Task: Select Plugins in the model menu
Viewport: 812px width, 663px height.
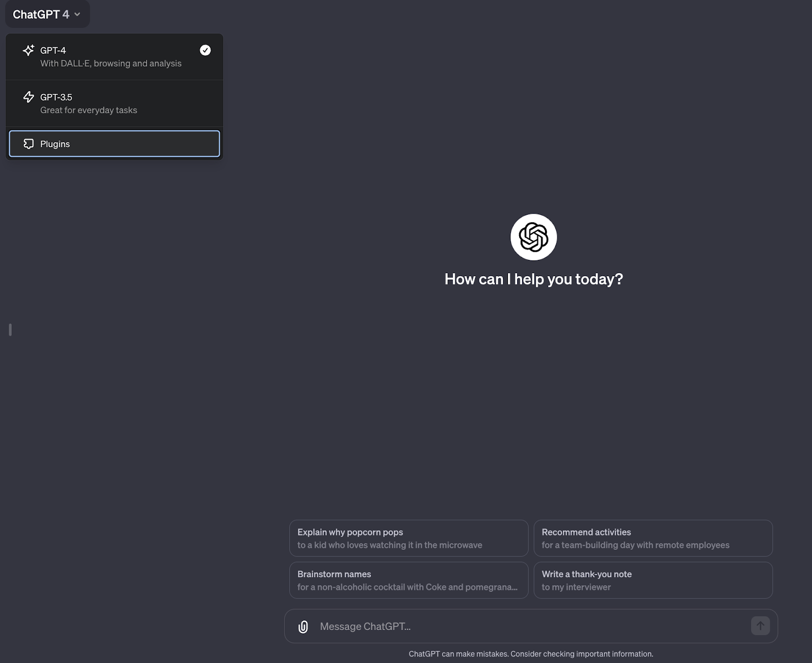Action: tap(114, 144)
